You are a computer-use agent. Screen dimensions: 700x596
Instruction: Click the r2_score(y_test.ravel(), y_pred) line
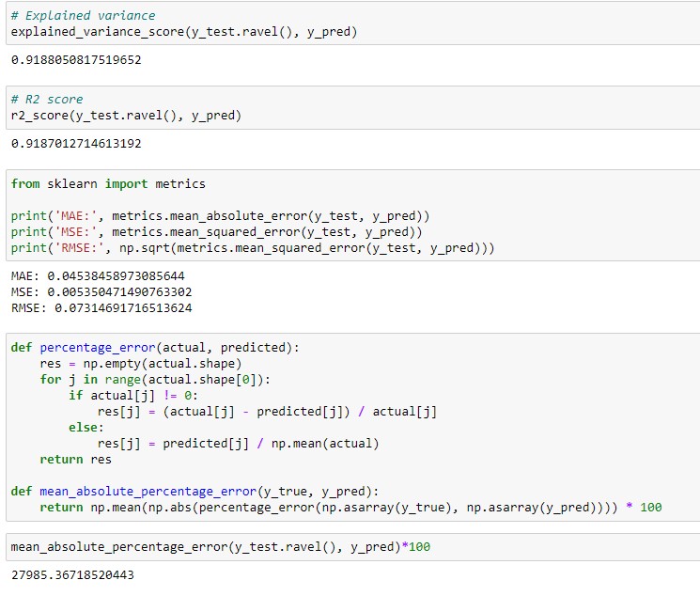[126, 116]
